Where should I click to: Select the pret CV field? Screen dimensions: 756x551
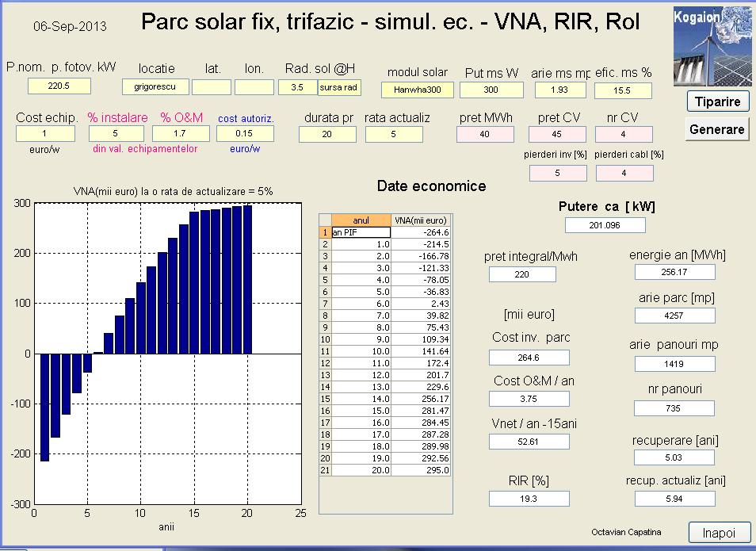click(558, 135)
